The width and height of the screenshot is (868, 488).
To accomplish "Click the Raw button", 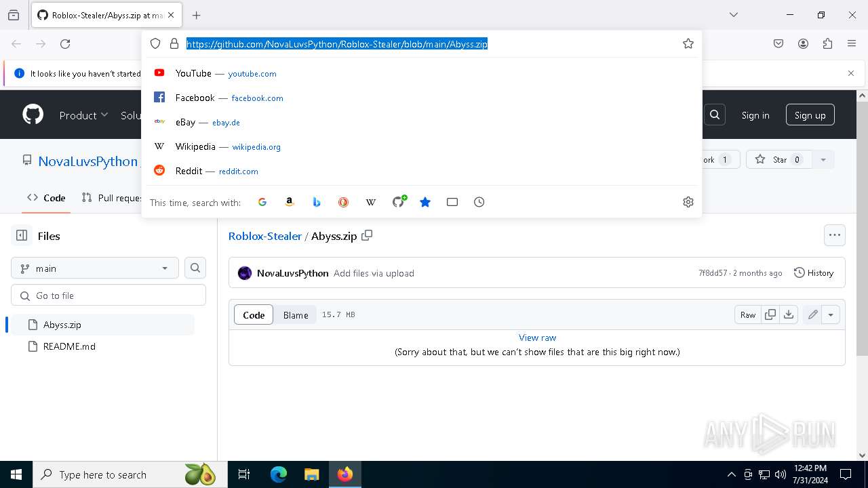I will click(748, 314).
